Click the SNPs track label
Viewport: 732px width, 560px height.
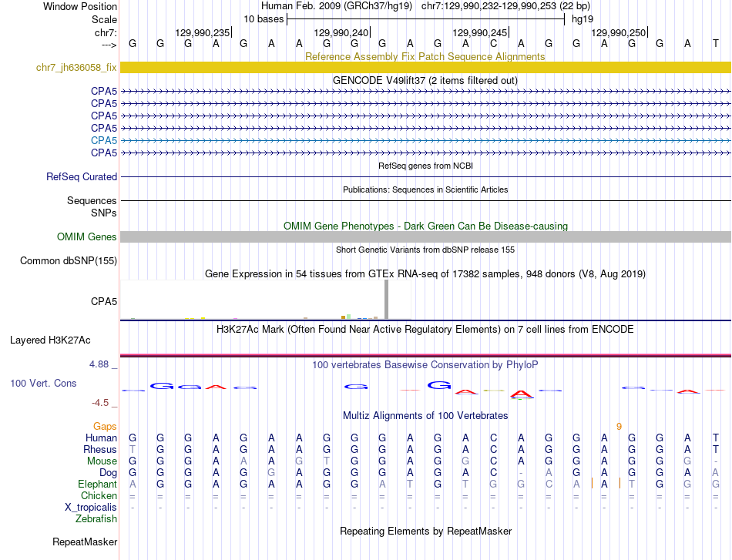coord(104,213)
